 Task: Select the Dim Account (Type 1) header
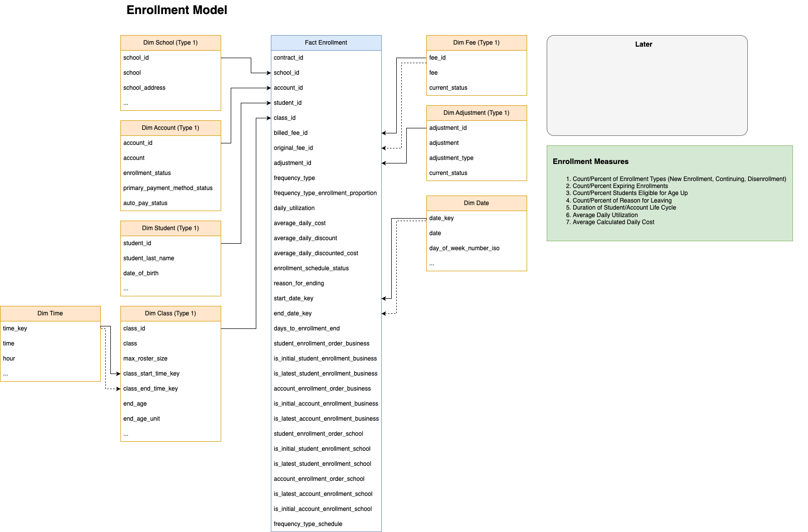pyautogui.click(x=171, y=128)
